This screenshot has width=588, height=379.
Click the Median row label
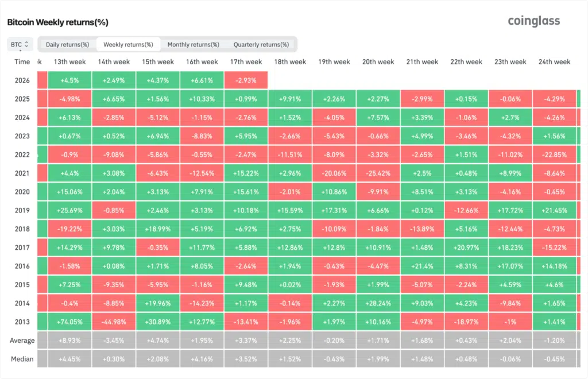[22, 359]
